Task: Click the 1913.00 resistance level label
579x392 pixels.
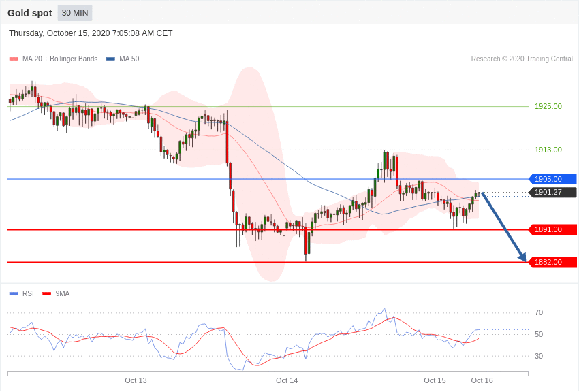Action: coord(548,150)
